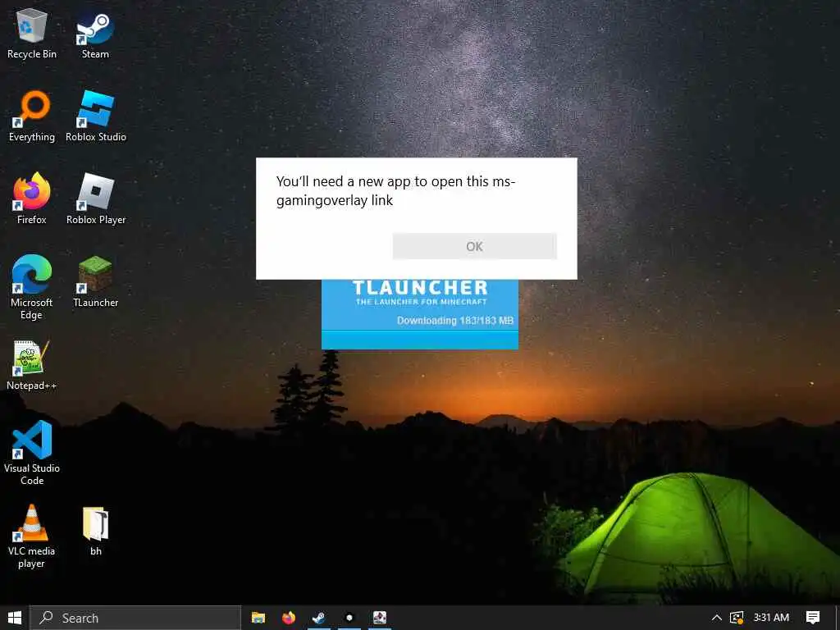Switch to Firefox on the taskbar
Viewport: 840px width, 630px height.
(x=289, y=618)
